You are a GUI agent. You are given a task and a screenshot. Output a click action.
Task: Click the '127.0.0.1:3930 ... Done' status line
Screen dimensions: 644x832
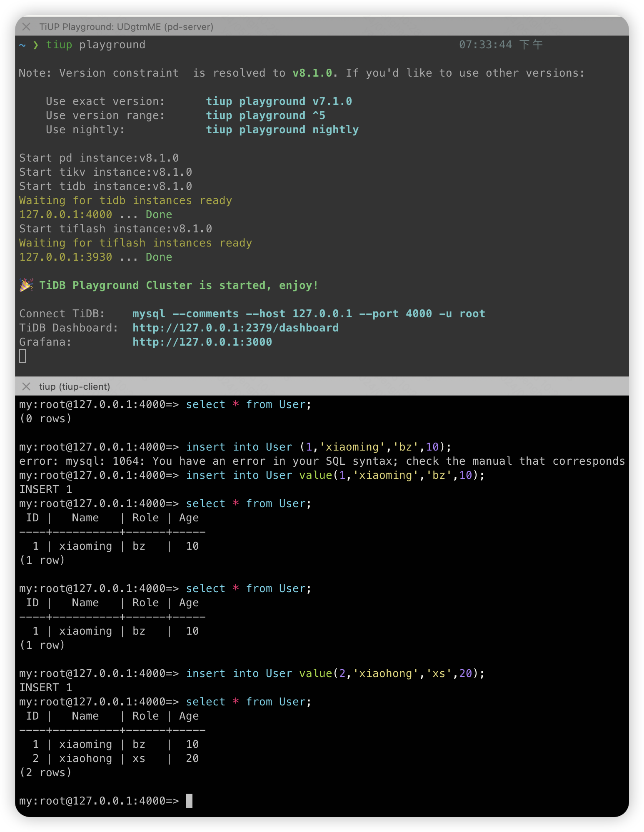(95, 257)
